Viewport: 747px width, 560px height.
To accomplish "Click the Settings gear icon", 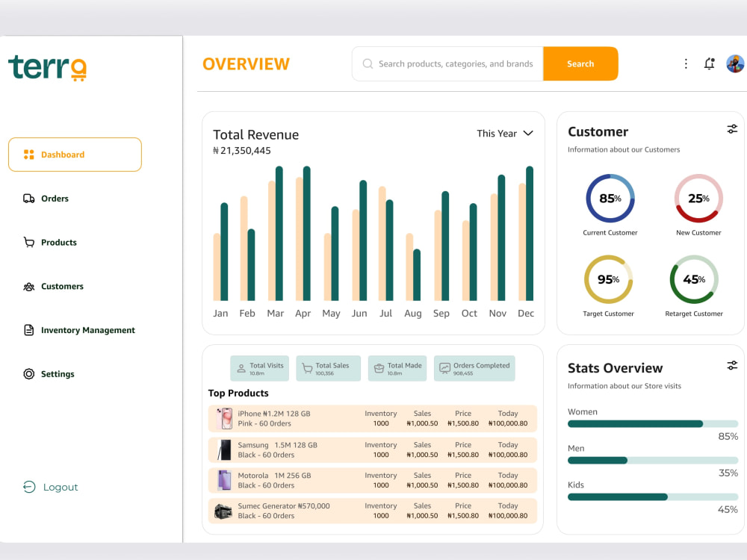I will click(29, 374).
